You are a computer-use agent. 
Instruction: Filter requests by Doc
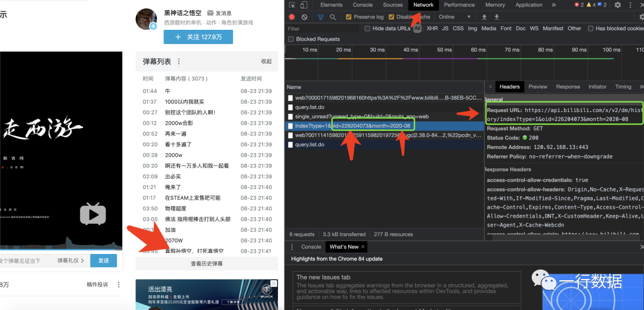[521, 29]
